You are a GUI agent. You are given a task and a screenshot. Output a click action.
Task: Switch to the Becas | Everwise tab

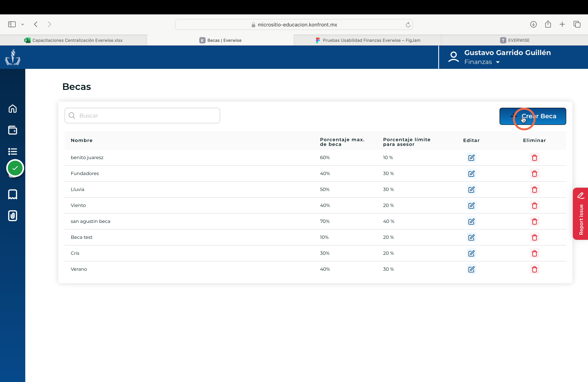(x=220, y=40)
